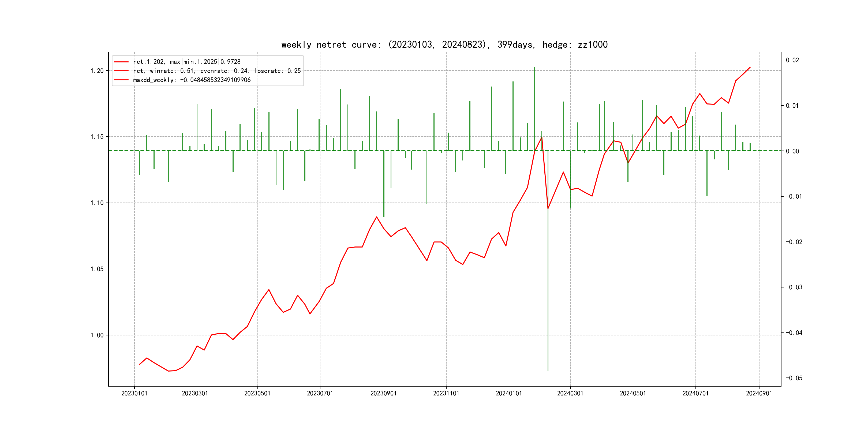Screen dimensions: 868x434
Task: Click the -0.05 right axis tick label
Action: point(794,378)
